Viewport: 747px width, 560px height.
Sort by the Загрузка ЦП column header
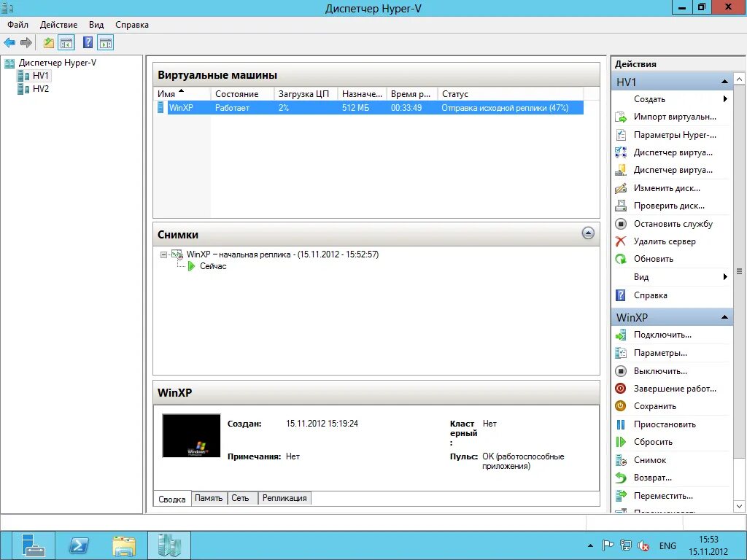point(306,94)
